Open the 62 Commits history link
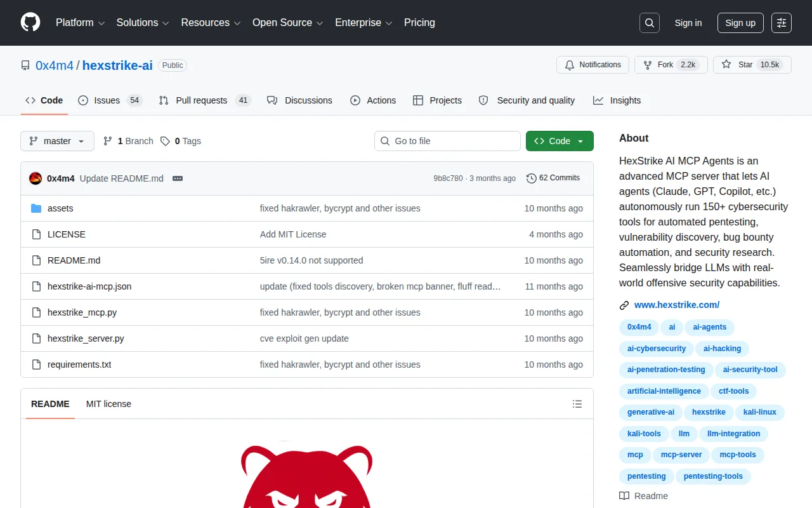The image size is (812, 508). tap(553, 178)
